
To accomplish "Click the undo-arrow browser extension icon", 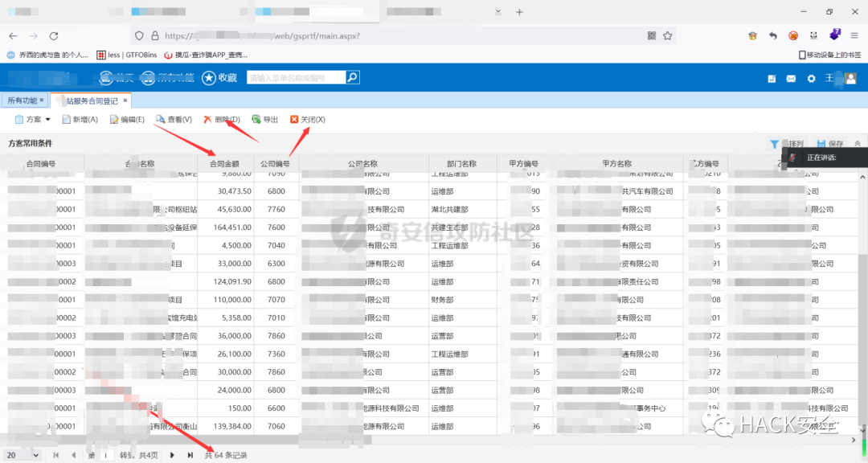I will click(x=773, y=35).
